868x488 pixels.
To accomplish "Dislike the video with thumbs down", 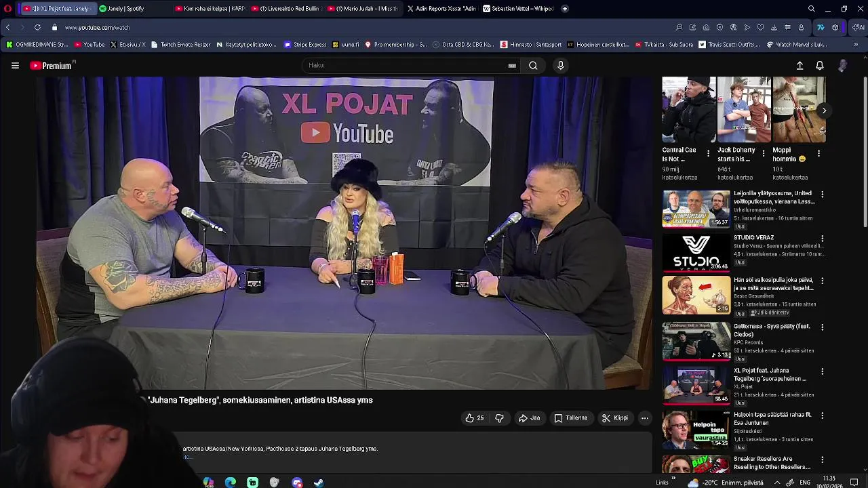I will (499, 418).
